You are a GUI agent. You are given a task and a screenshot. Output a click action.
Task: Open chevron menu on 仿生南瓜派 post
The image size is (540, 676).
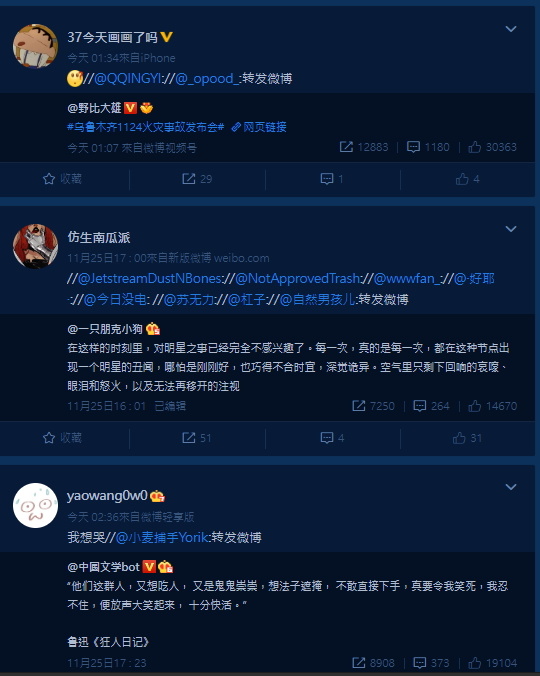click(511, 229)
